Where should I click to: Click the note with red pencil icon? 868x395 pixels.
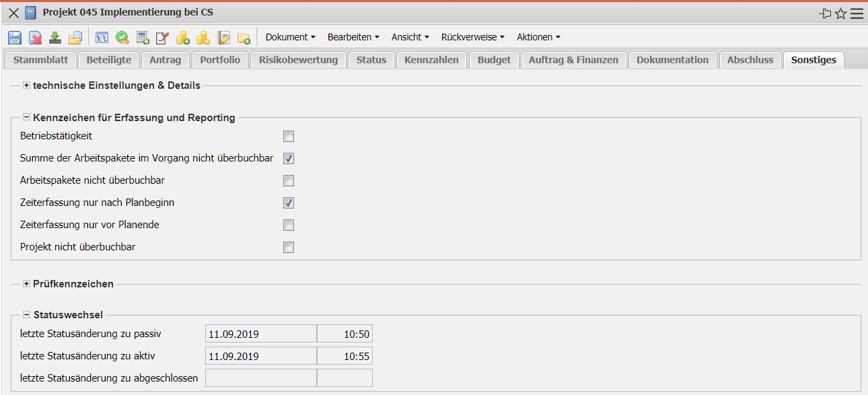(x=163, y=38)
